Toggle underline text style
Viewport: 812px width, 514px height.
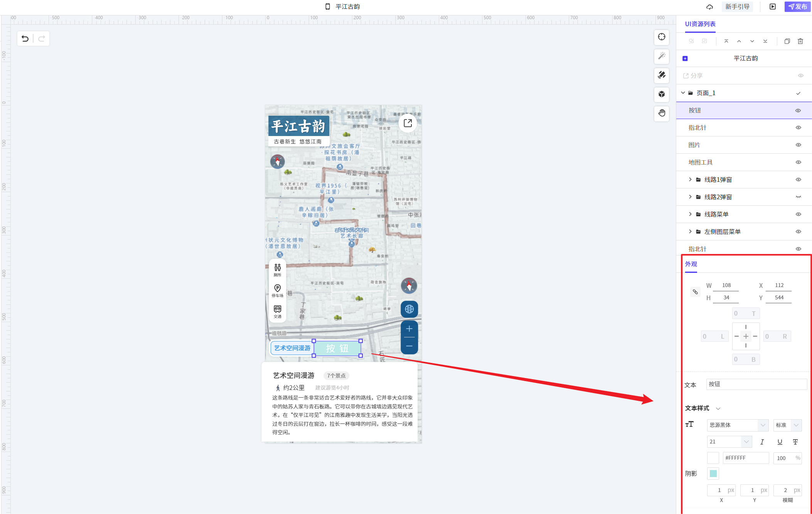(780, 442)
